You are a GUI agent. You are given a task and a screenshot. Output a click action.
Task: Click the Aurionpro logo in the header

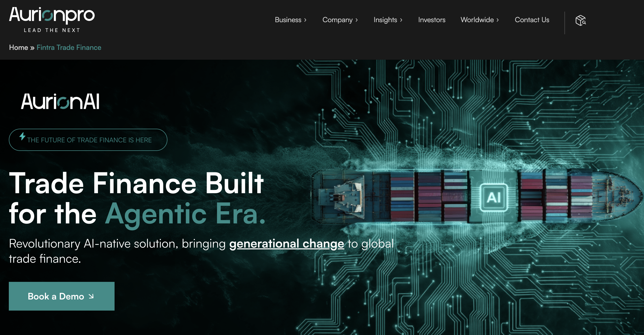52,20
